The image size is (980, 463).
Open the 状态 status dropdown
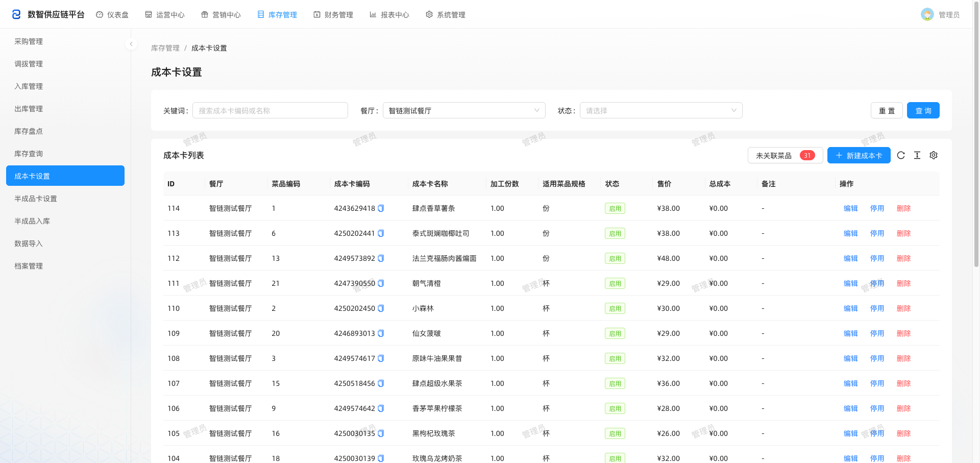(x=661, y=110)
